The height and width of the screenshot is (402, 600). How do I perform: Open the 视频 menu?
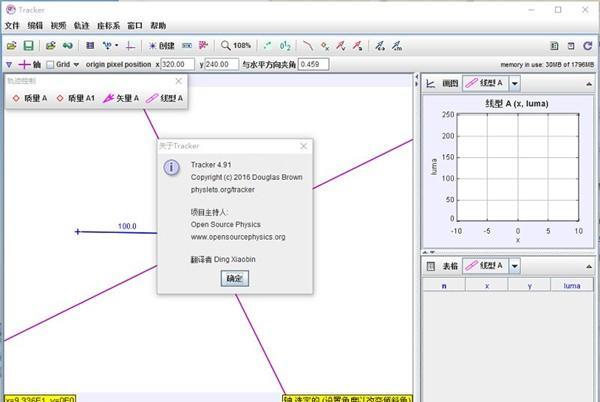click(58, 26)
